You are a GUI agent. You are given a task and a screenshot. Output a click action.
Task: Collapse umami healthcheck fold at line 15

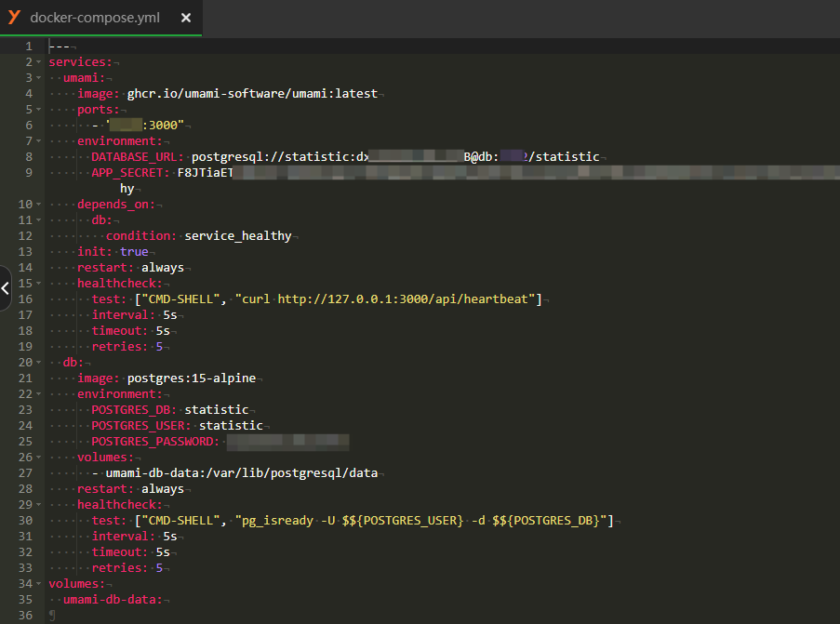[x=38, y=284]
